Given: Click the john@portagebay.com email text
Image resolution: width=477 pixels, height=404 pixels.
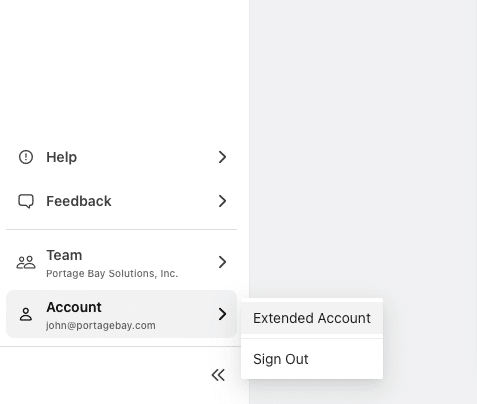Looking at the screenshot, I should [x=101, y=325].
